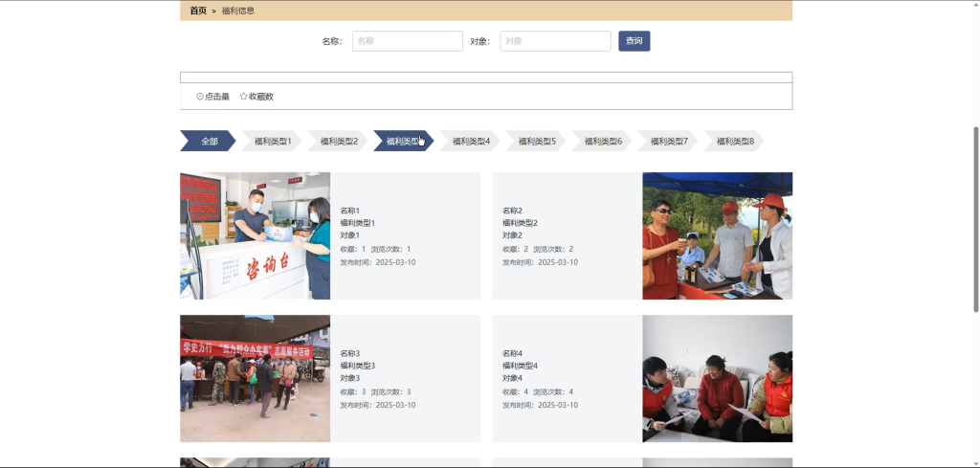
Task: Click the 查询 search button
Action: (x=635, y=41)
